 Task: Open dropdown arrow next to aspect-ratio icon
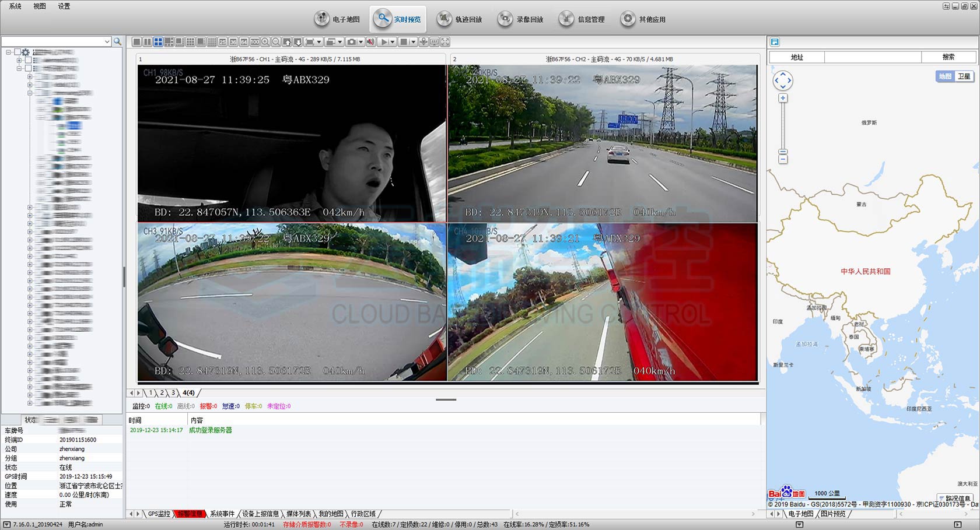[319, 42]
